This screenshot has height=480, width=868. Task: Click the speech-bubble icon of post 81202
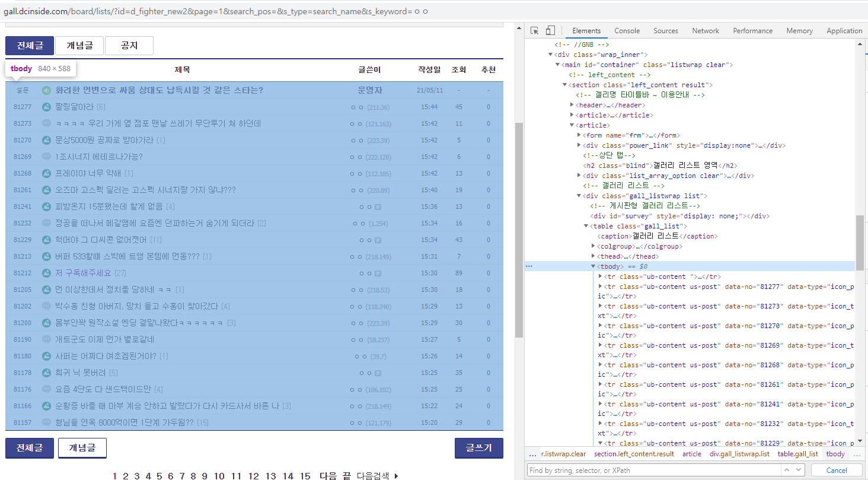click(46, 306)
